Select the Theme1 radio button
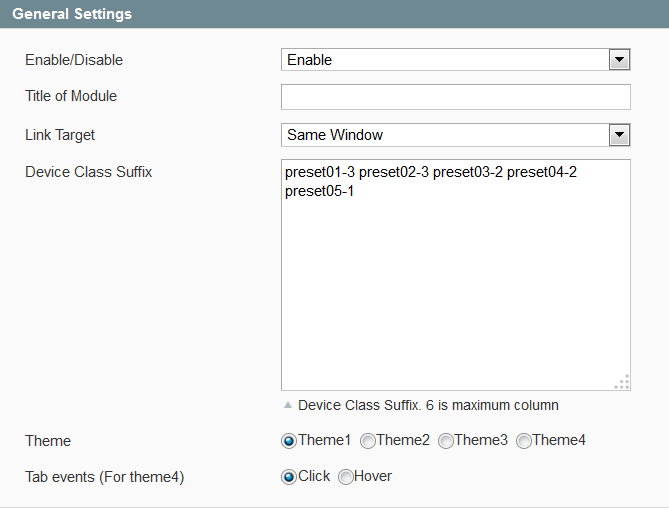The height and width of the screenshot is (508, 669). pos(289,441)
